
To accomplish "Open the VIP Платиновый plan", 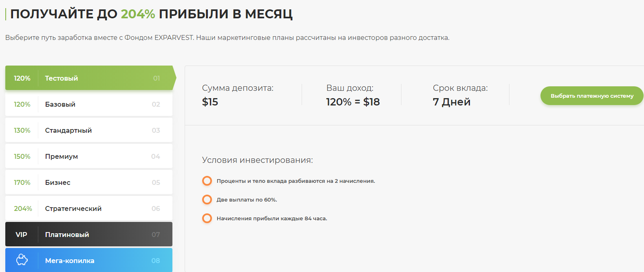I will click(88, 234).
